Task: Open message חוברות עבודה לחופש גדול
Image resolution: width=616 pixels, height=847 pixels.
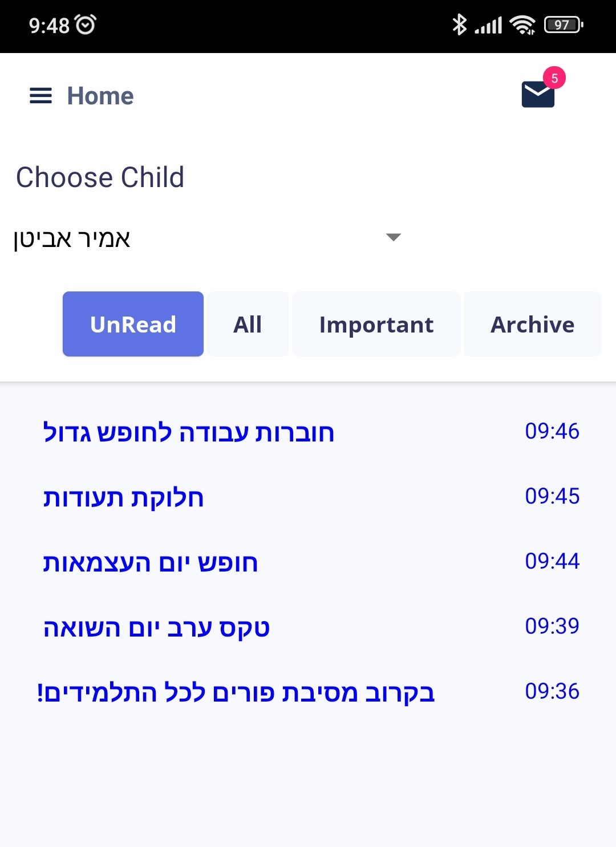Action: pyautogui.click(x=308, y=432)
